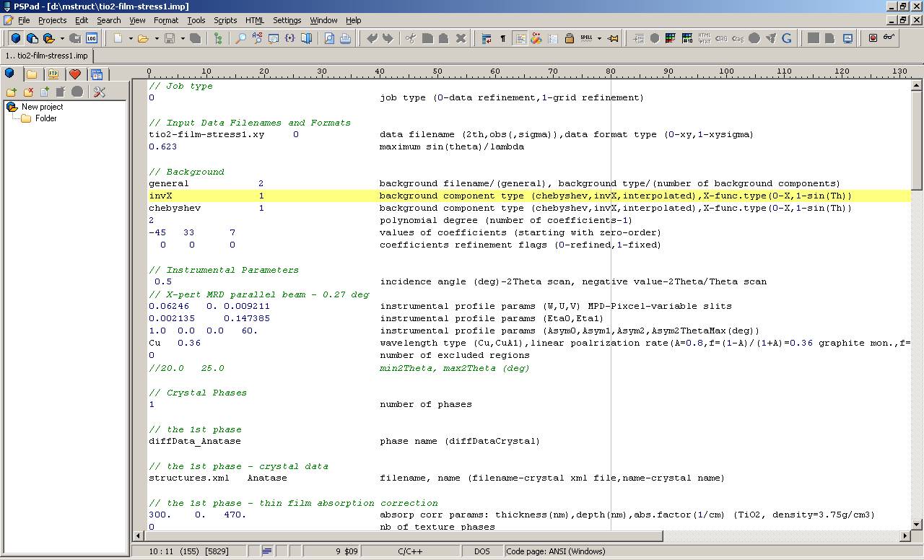Click the tree structure explorer toolbar icon

pyautogui.click(x=219, y=38)
